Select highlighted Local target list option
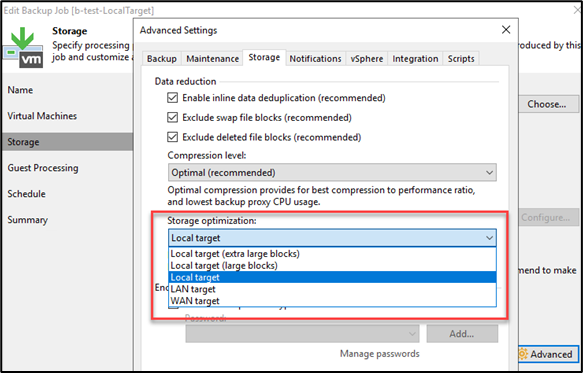This screenshot has width=583, height=373. (332, 277)
